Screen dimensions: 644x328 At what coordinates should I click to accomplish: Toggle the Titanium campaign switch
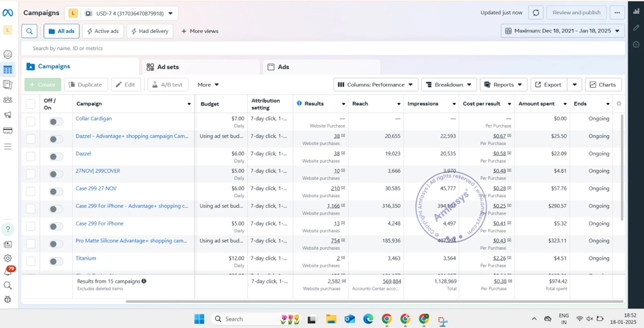point(56,262)
